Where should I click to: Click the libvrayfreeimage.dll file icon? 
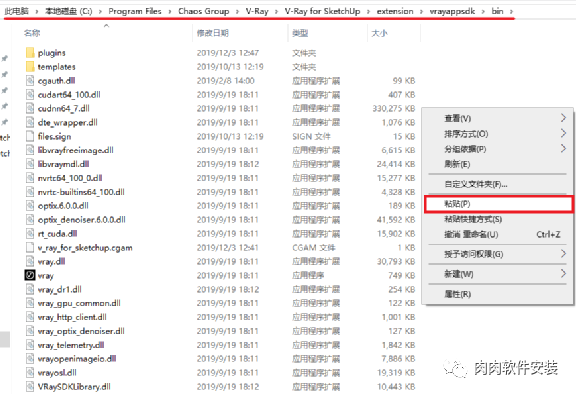tap(30, 150)
